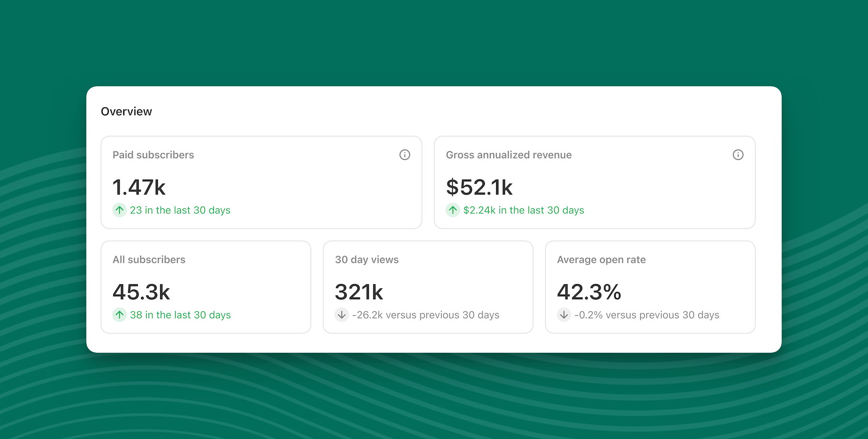Click the up arrow next to $2.24k revenue growth
This screenshot has width=868, height=439.
(453, 210)
